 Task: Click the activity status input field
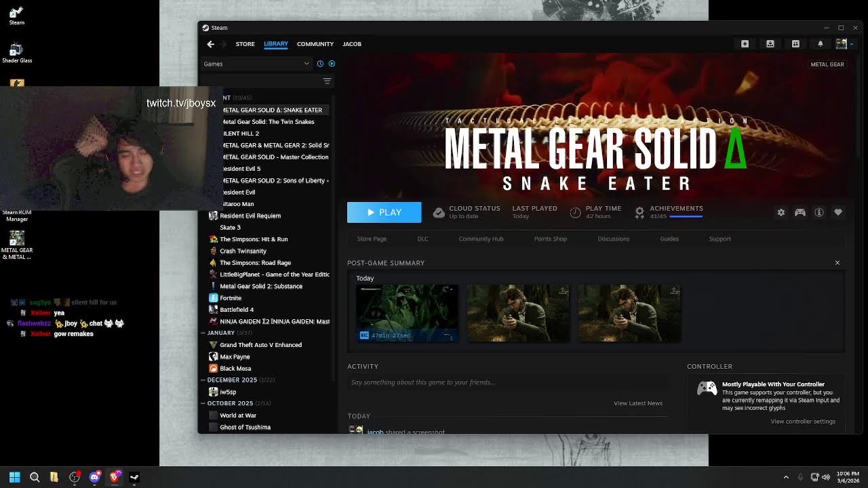[507, 383]
